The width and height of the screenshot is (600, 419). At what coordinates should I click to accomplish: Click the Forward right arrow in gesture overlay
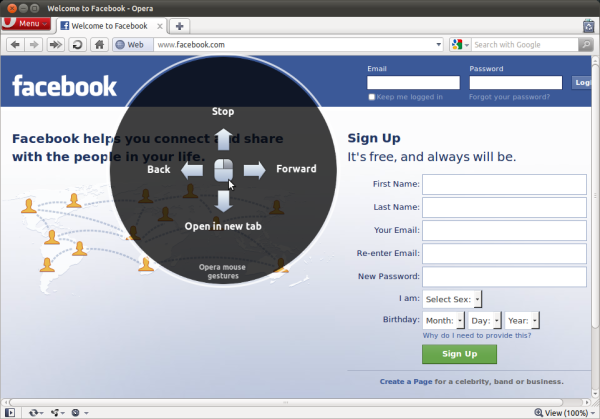point(254,170)
